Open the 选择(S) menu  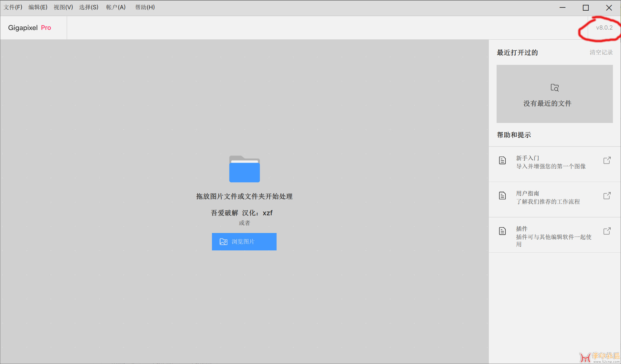pos(89,7)
